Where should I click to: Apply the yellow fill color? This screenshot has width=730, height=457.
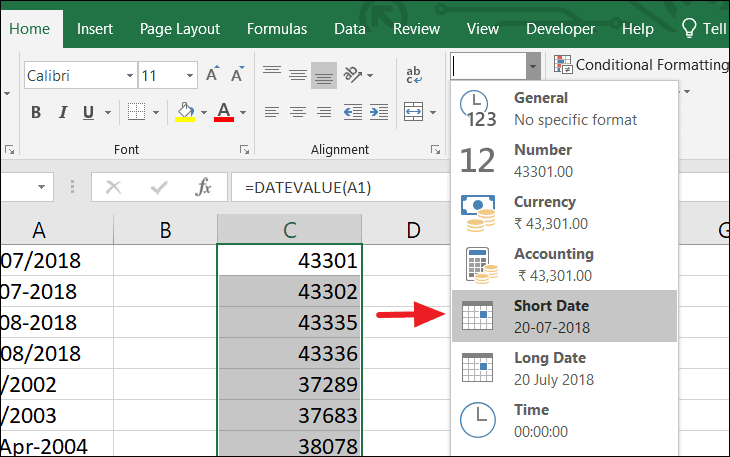(185, 111)
